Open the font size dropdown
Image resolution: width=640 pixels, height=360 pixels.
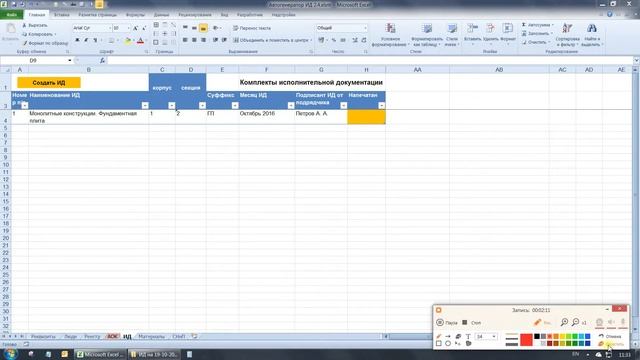tap(128, 28)
